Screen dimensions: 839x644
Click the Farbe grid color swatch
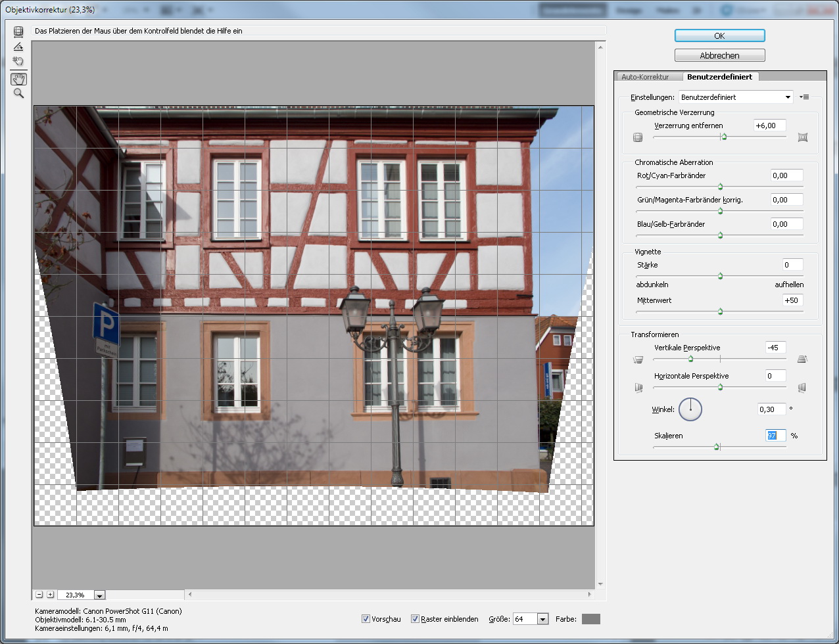[x=591, y=619]
